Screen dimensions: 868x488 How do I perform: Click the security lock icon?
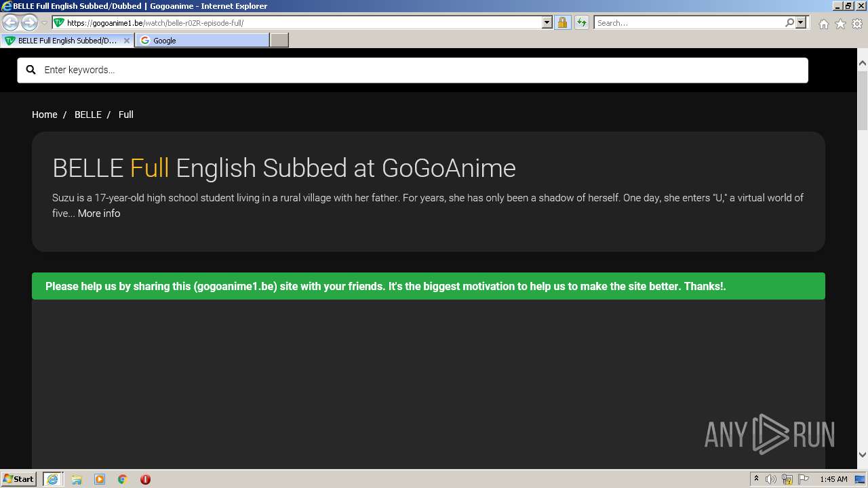[x=562, y=22]
